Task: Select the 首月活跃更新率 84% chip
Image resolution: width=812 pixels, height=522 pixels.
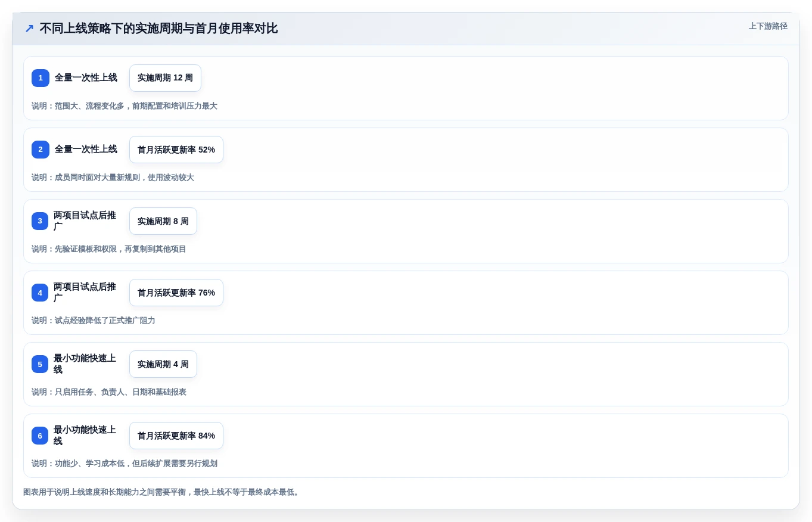Action: 176,436
